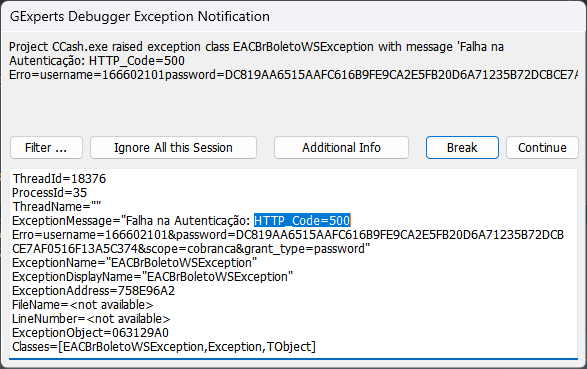This screenshot has width=587, height=369.
Task: Open the Filter ... options
Action: [46, 147]
